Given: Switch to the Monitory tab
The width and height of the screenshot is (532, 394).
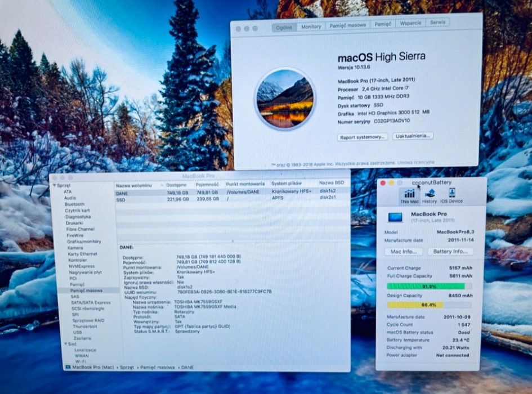Looking at the screenshot, I should (x=311, y=26).
